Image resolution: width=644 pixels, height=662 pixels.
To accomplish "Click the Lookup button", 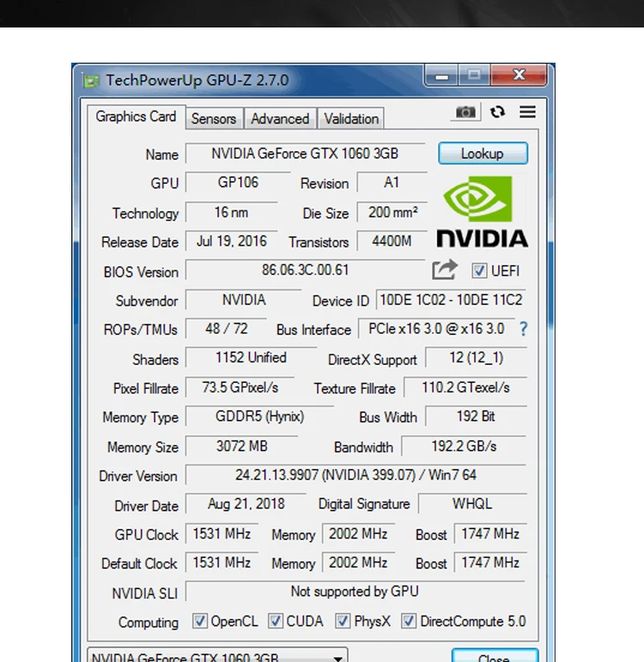I will [x=483, y=153].
